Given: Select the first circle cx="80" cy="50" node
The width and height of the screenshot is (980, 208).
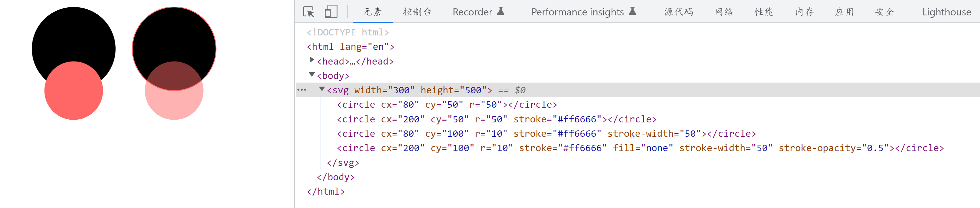Looking at the screenshot, I should 447,105.
